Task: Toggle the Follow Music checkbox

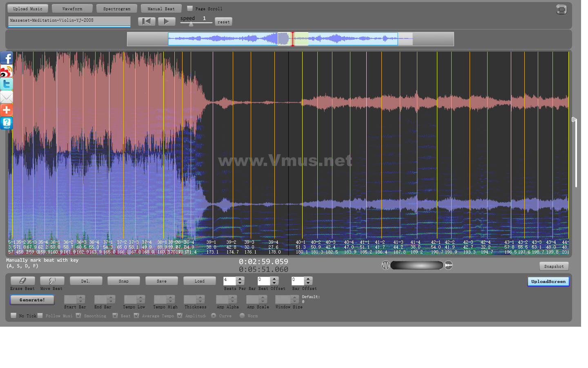Action: tap(40, 315)
